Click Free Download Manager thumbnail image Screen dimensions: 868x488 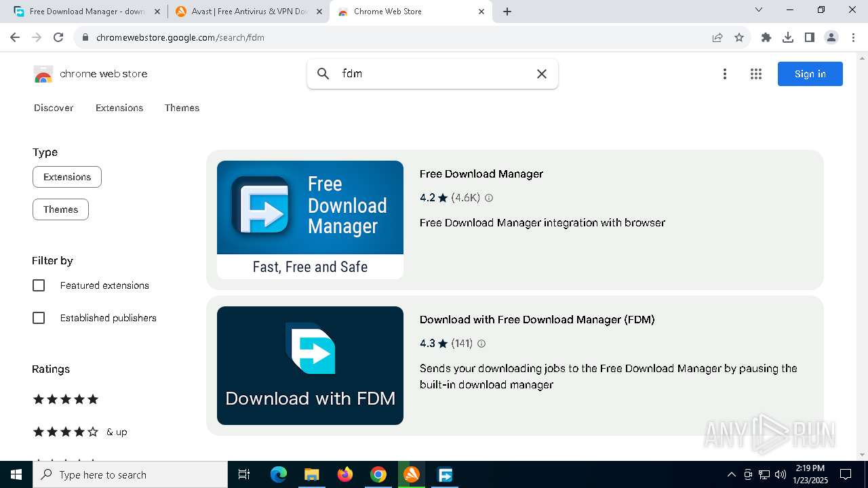pos(310,220)
